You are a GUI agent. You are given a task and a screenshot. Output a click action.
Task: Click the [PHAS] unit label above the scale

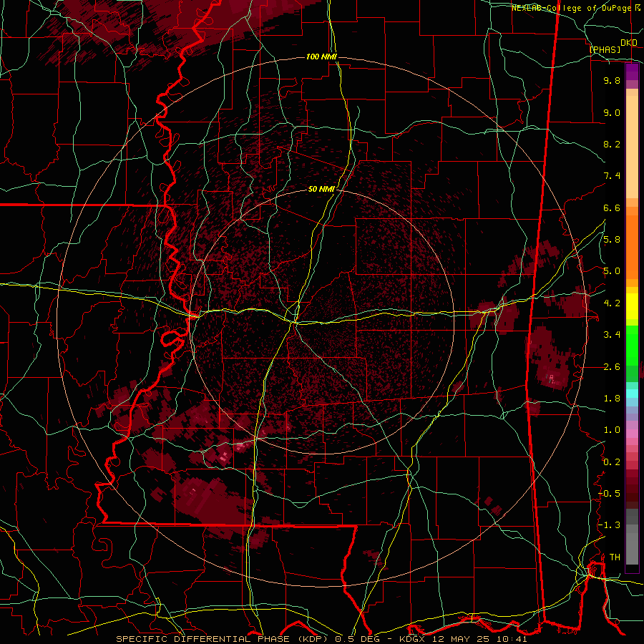click(605, 49)
